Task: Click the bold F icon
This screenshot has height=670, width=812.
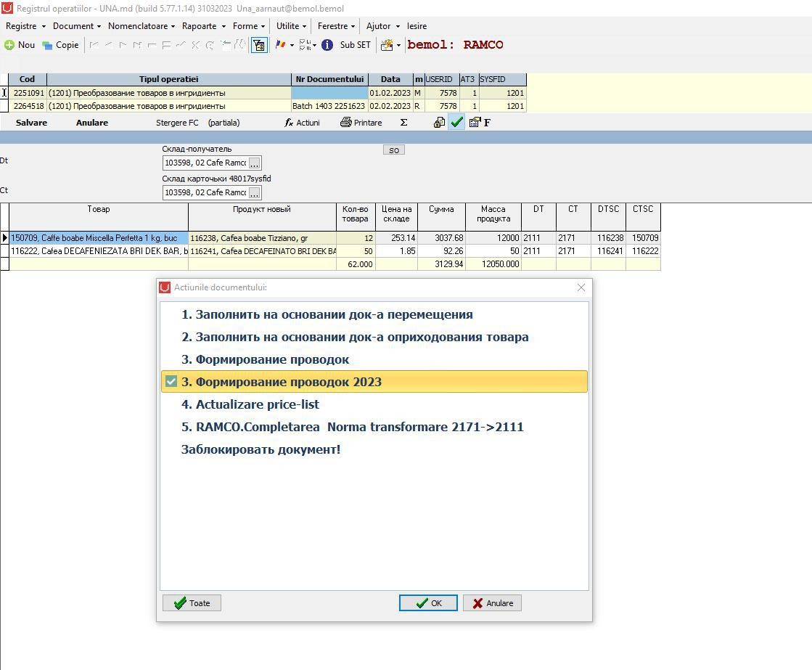Action: click(x=487, y=123)
